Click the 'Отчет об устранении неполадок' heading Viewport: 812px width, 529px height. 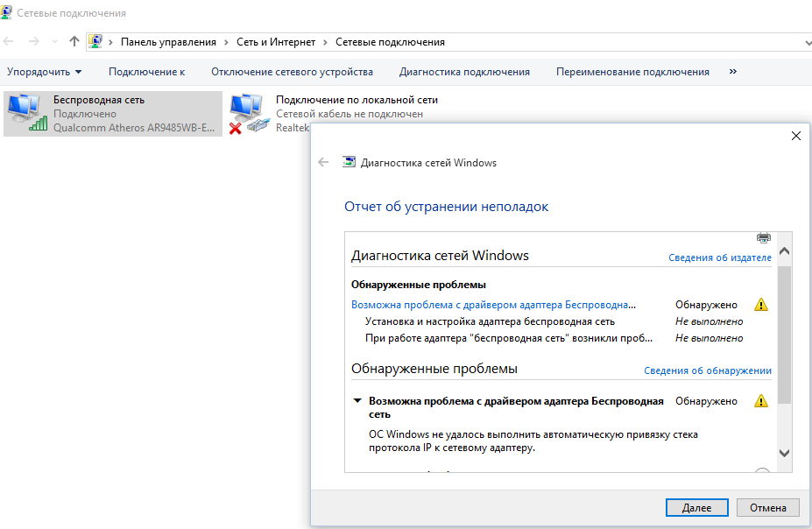447,207
